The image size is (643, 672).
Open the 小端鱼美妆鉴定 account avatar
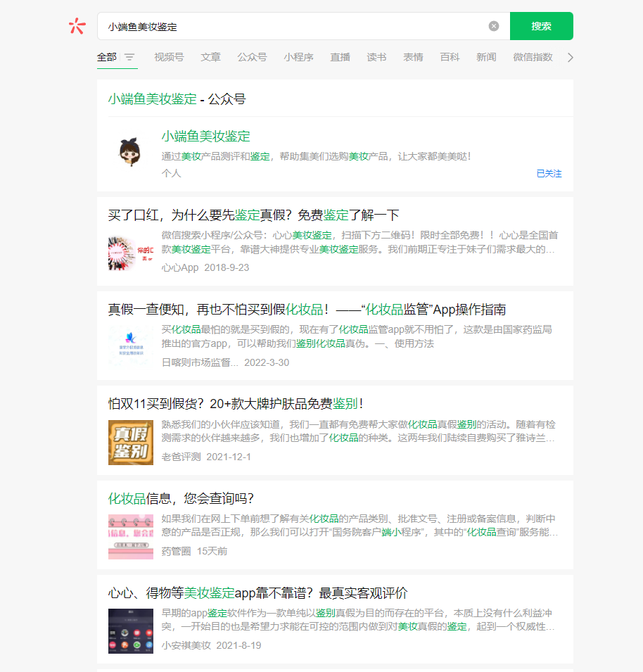pos(130,152)
